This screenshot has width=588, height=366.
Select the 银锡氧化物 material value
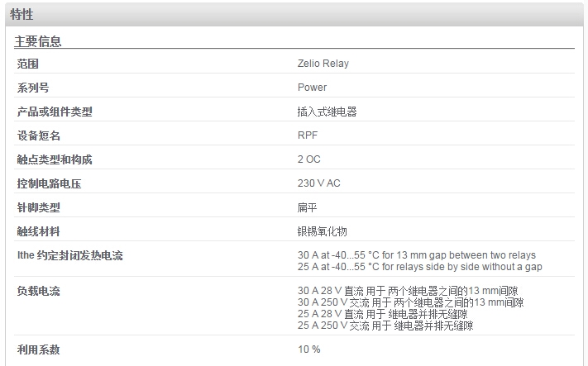pos(323,231)
